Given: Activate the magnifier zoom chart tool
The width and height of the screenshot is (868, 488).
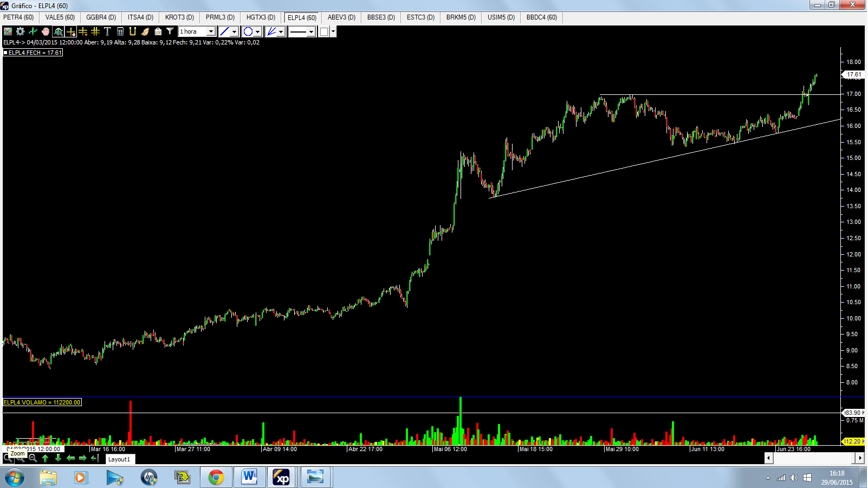Looking at the screenshot, I should (59, 31).
